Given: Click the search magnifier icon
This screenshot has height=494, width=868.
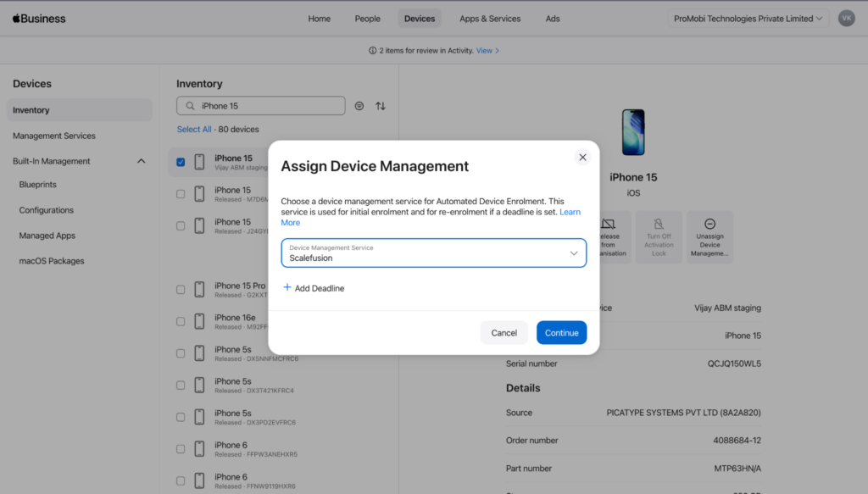Looking at the screenshot, I should click(190, 106).
